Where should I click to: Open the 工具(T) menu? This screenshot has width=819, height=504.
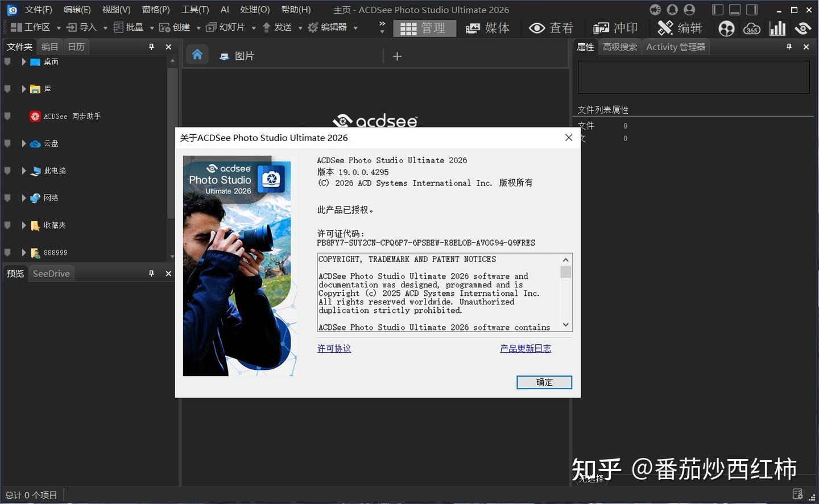[195, 10]
